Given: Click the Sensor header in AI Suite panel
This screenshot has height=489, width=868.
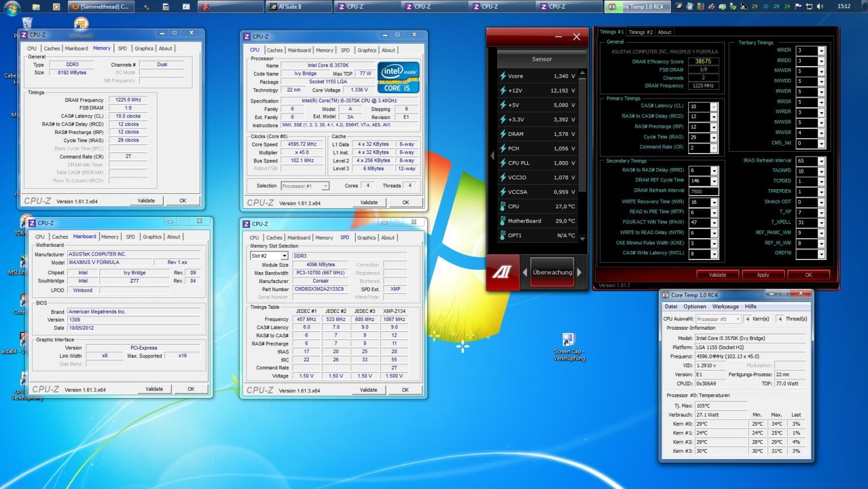Looking at the screenshot, I should pos(541,59).
